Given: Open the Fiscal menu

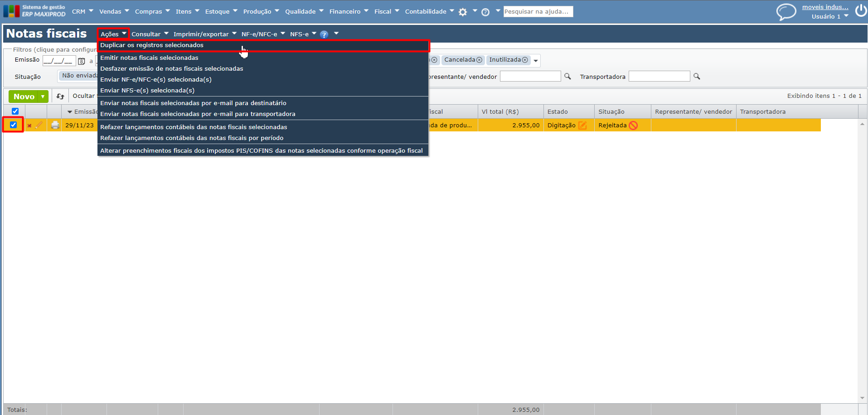Looking at the screenshot, I should pos(387,11).
